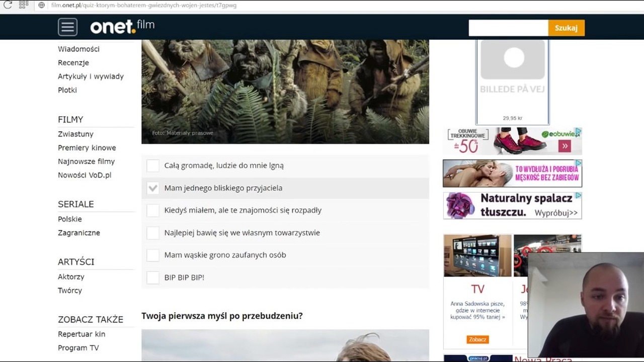This screenshot has width=644, height=362.
Task: Click the onet film logo
Action: (122, 26)
